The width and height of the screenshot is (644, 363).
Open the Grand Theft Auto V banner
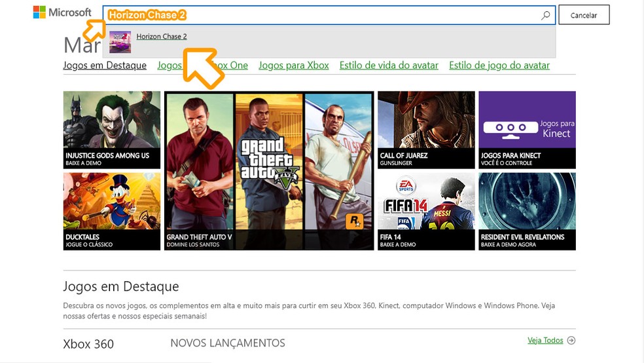(269, 170)
